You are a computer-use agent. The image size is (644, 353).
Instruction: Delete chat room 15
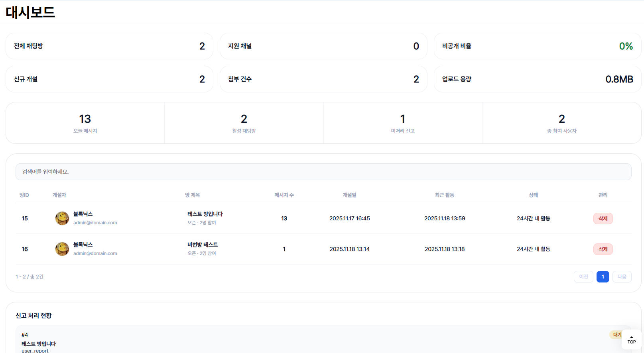click(x=603, y=218)
